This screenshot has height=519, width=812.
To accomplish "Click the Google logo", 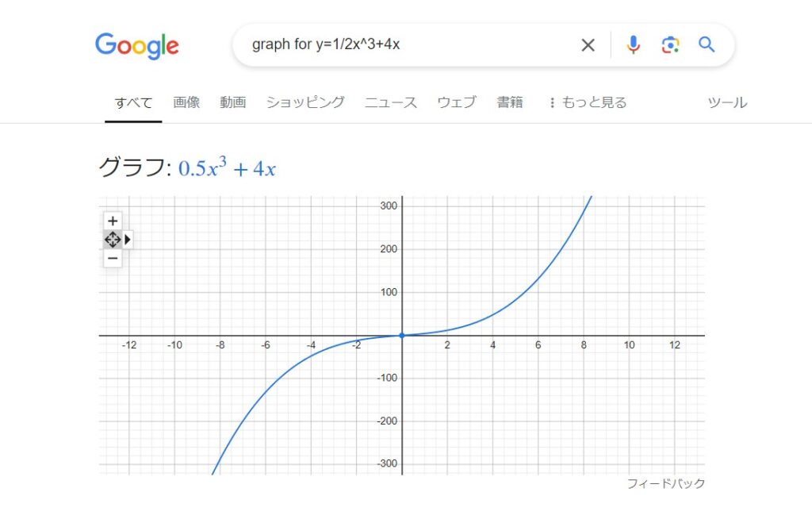I will (137, 45).
